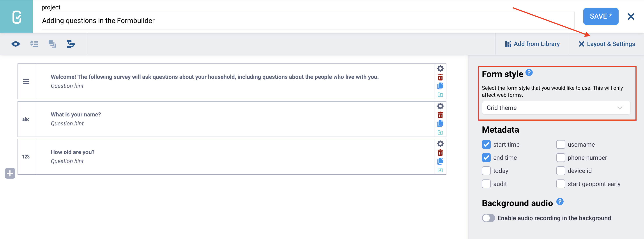
Task: Close the Formbuilder with the X button
Action: tap(631, 17)
